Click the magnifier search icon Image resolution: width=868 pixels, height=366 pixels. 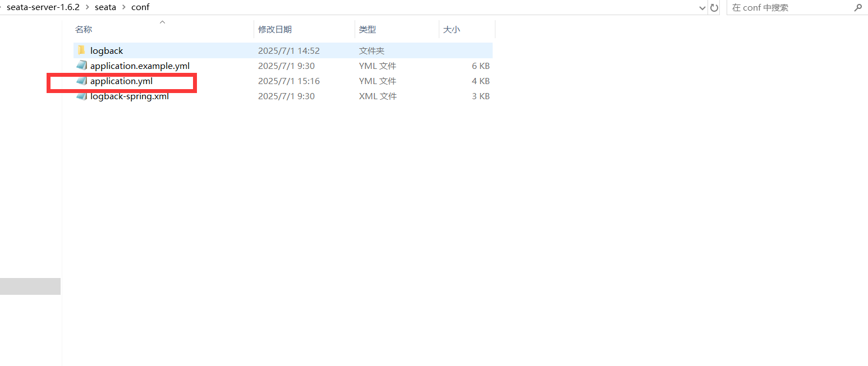(857, 8)
